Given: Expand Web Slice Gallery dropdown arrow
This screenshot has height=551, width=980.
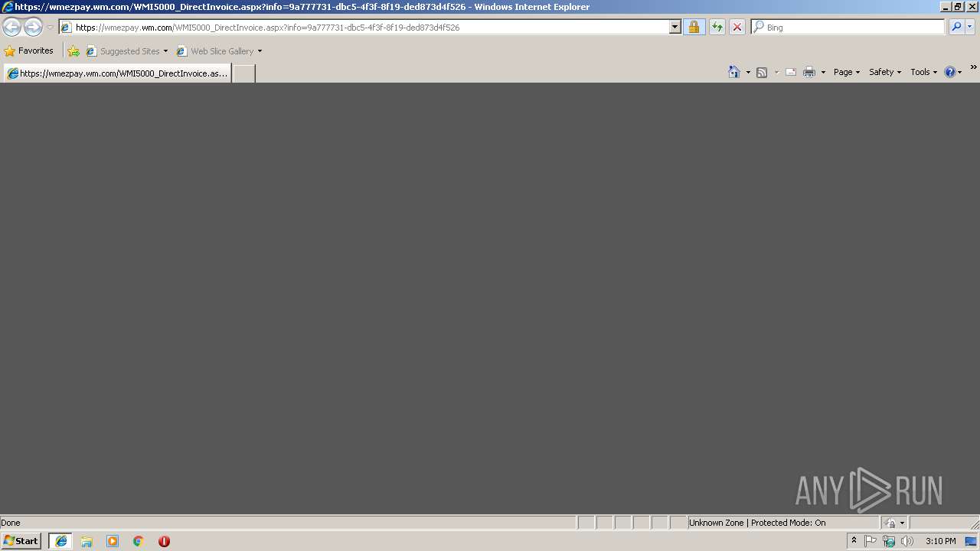Looking at the screenshot, I should tap(260, 51).
